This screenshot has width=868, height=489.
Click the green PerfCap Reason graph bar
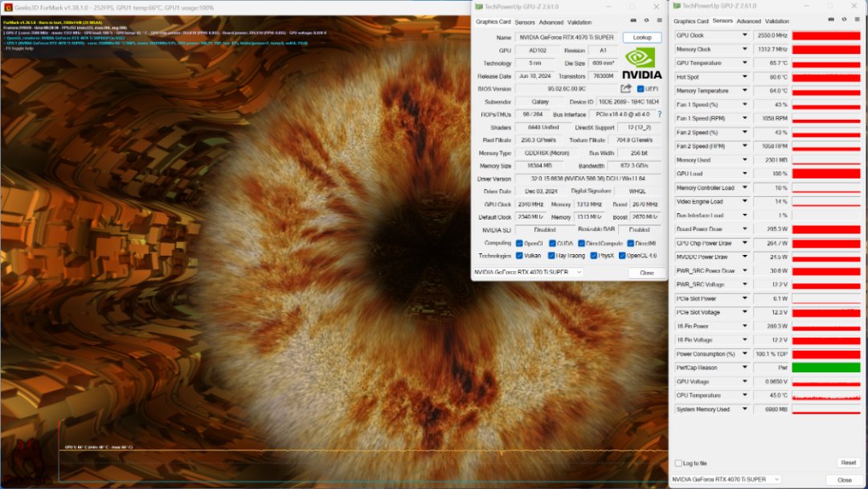826,368
